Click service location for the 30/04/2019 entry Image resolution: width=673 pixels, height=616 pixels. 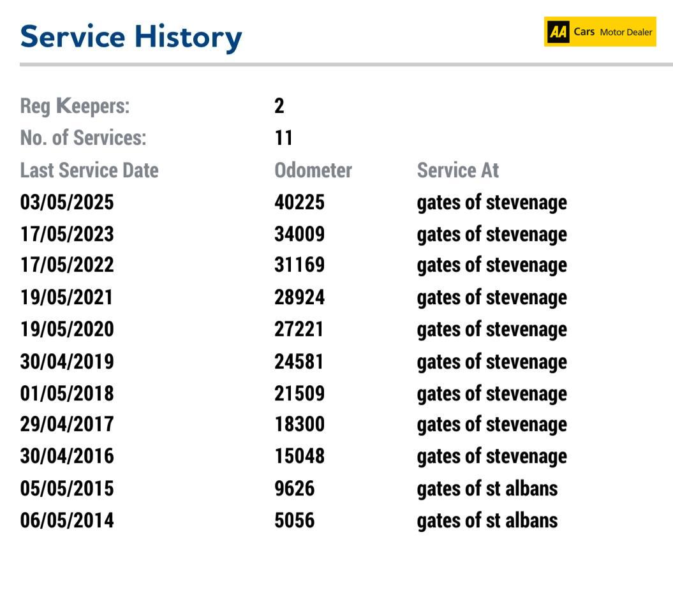click(x=491, y=362)
